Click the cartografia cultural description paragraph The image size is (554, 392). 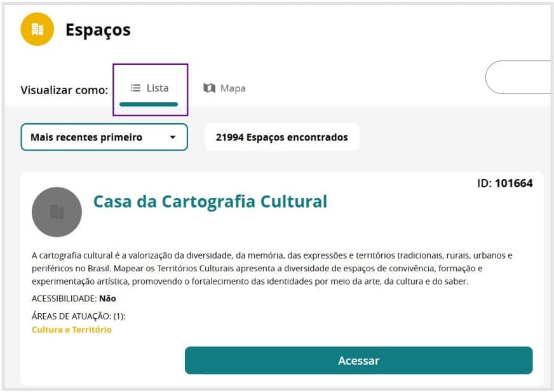[x=272, y=268]
